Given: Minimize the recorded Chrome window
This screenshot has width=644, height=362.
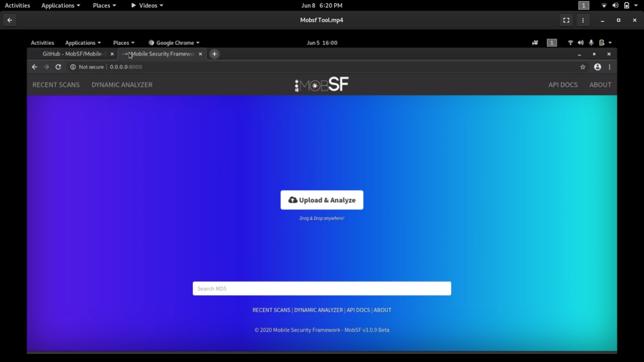Looking at the screenshot, I should (579, 54).
